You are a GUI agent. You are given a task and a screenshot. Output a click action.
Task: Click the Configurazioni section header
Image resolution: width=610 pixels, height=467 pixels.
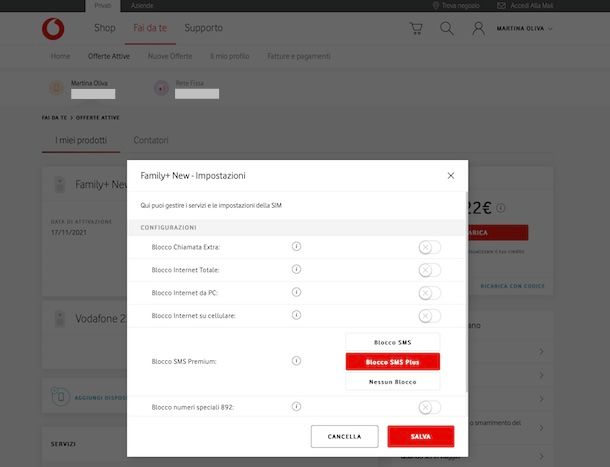(x=296, y=227)
